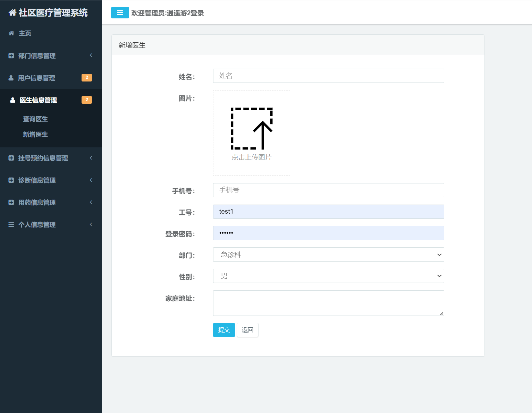Click the 欢迎管理员:逍遥游2登录 text

[168, 13]
